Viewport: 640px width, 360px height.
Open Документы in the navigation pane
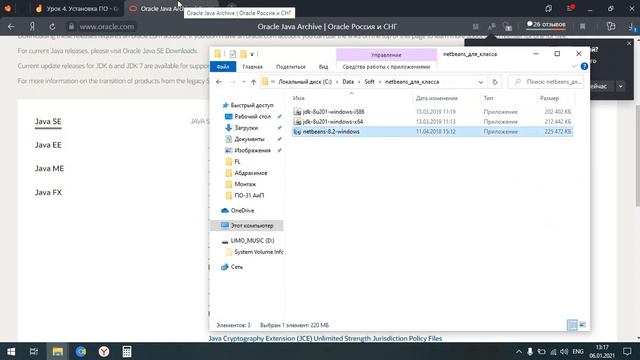pos(249,139)
